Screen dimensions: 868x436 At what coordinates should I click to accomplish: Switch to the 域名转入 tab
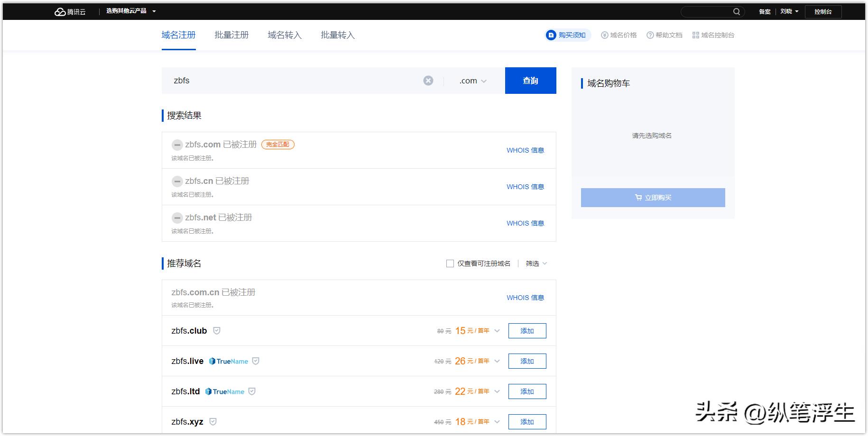click(284, 35)
